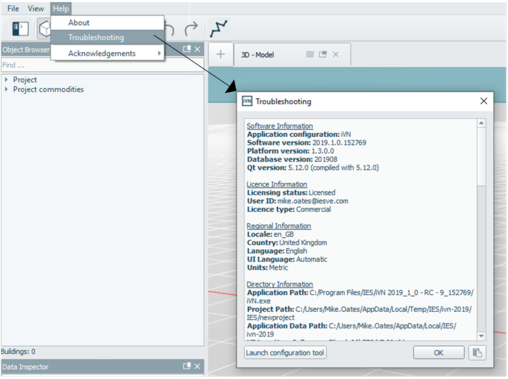The height and width of the screenshot is (379, 508).
Task: Click the 'Buildings: 0' status text
Action: point(18,352)
